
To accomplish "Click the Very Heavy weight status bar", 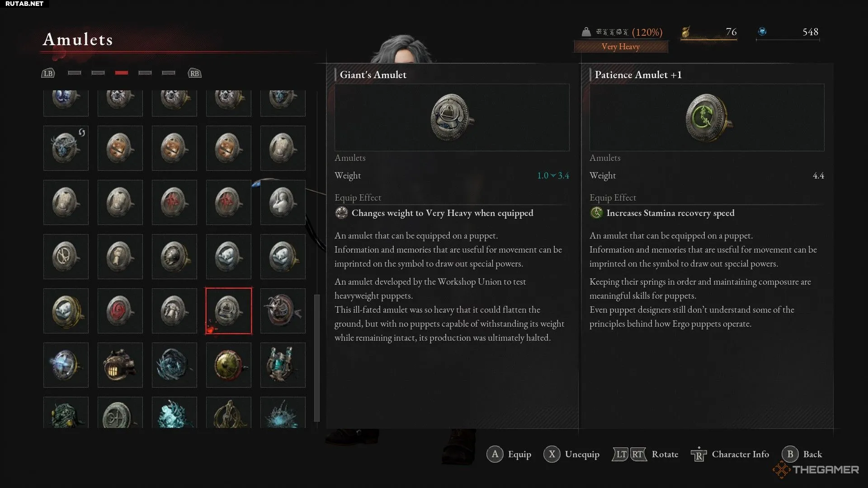I will (x=621, y=47).
